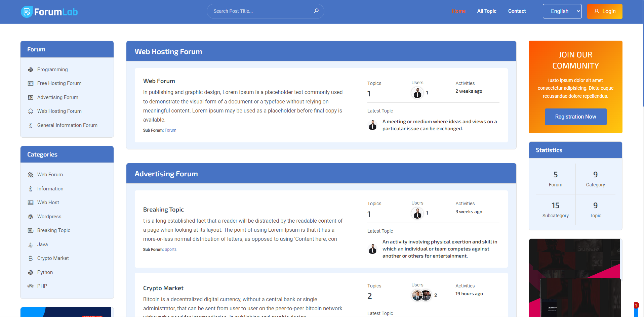Go to the Contact page
Viewport: 644px width, 317px height.
(517, 11)
